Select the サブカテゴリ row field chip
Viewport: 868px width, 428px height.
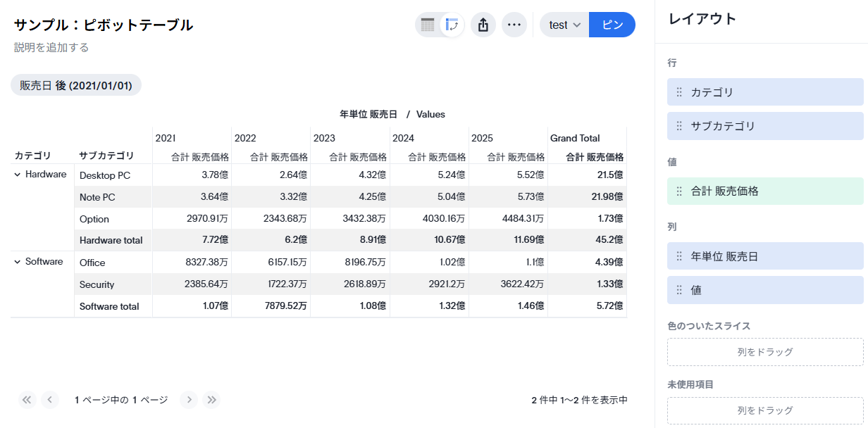(x=765, y=126)
